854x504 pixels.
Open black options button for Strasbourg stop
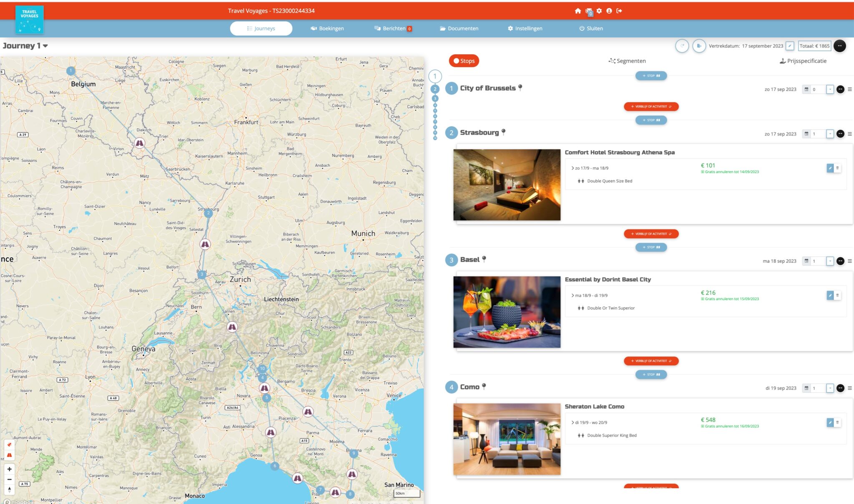(x=840, y=134)
